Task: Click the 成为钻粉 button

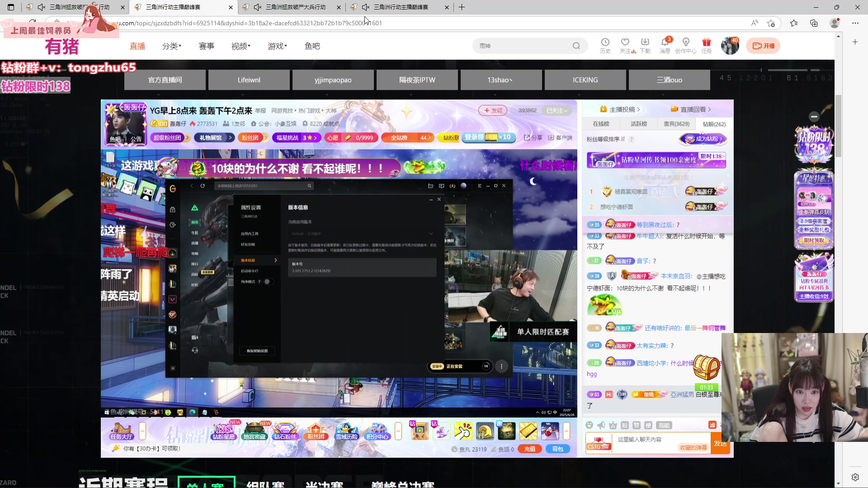Action: point(703,139)
